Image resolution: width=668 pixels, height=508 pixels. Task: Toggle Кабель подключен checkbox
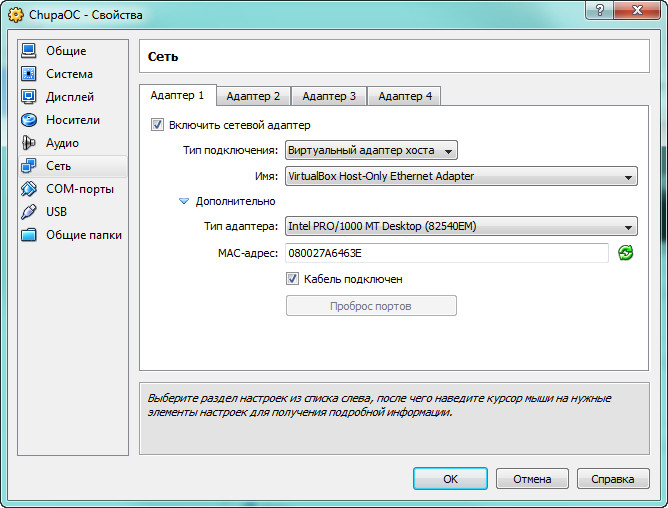click(x=292, y=279)
